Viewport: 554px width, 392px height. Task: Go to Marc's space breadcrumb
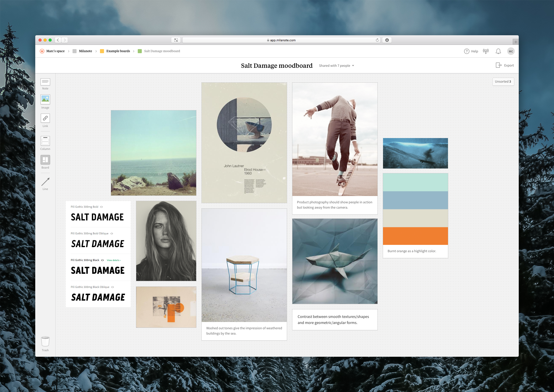(x=55, y=51)
